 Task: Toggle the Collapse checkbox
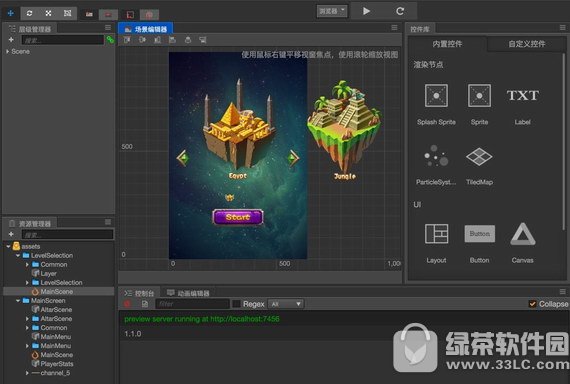[533, 304]
